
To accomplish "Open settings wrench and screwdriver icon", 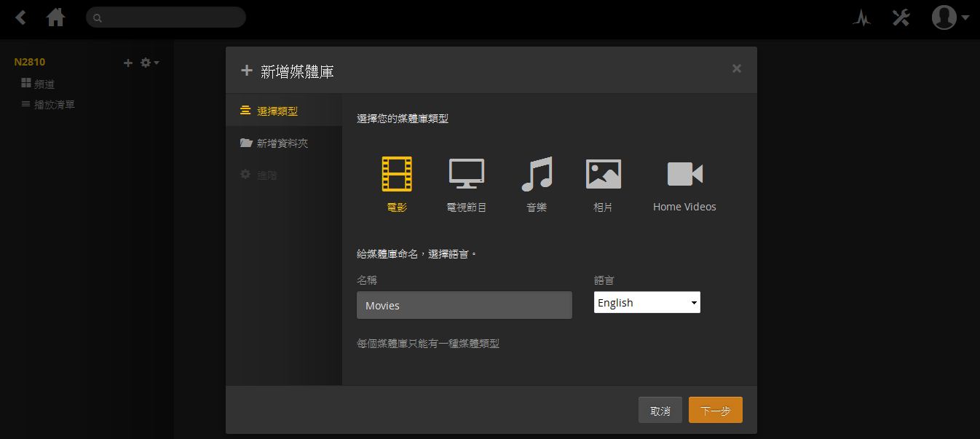I will (x=901, y=17).
